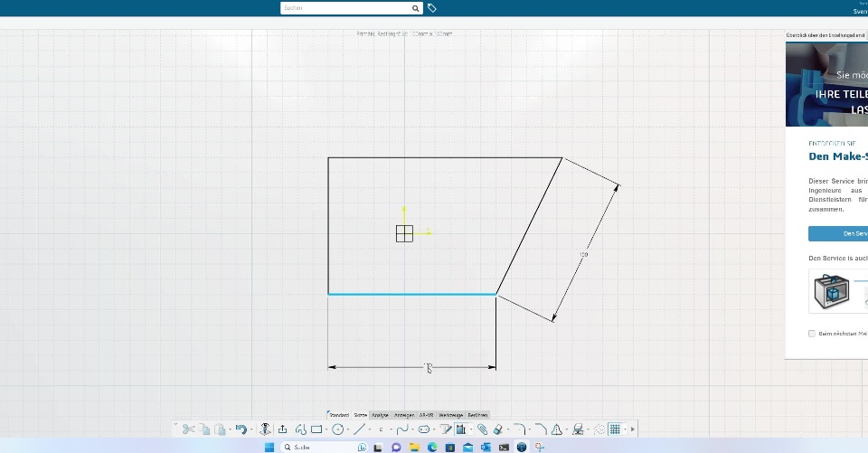The height and width of the screenshot is (453, 868).
Task: Switch to the Berühren tab
Action: (477, 415)
